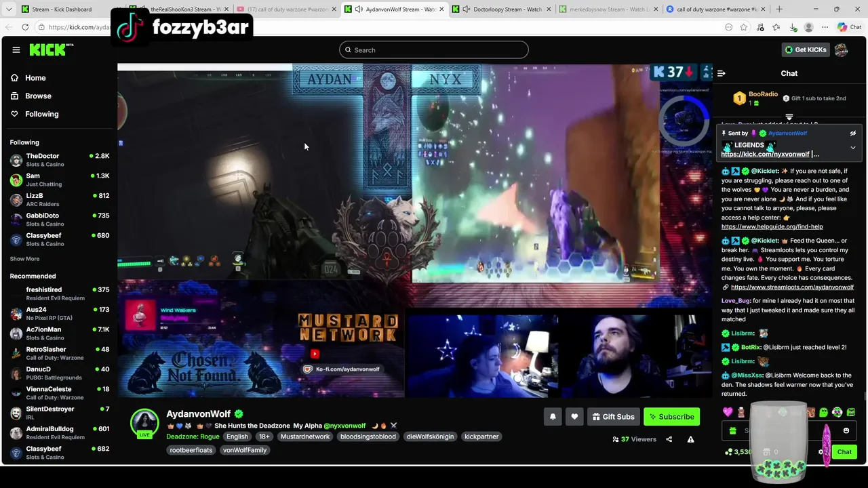Viewport: 868px width, 488px height.
Task: Open SilentDestroyer recommended channel
Action: tap(60, 413)
